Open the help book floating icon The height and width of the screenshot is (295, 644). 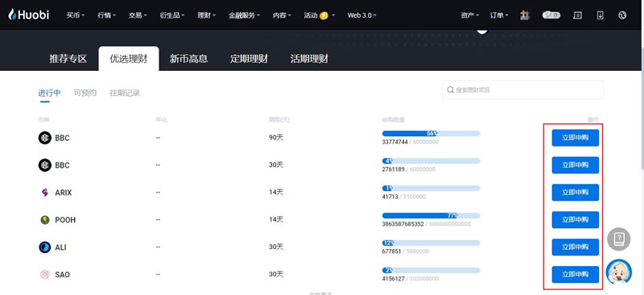618,239
